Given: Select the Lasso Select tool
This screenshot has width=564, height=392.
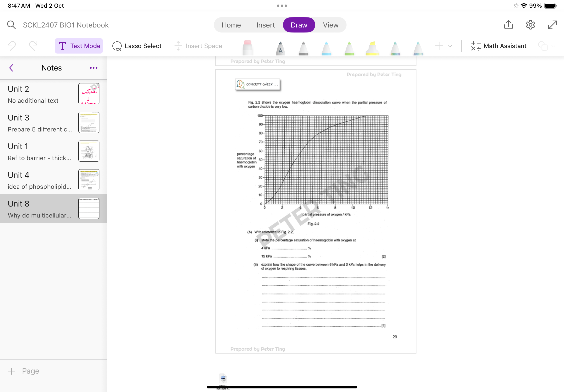Looking at the screenshot, I should [x=137, y=46].
